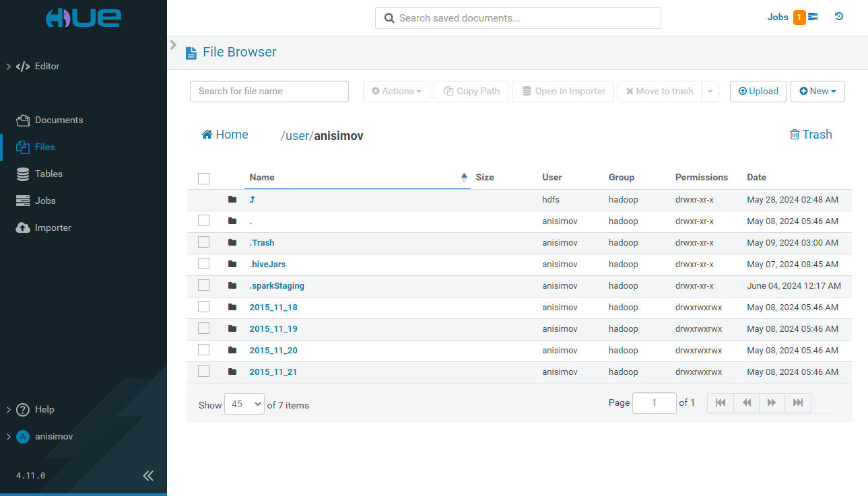Go to last page button
Screen dimensions: 868x496
(798, 403)
